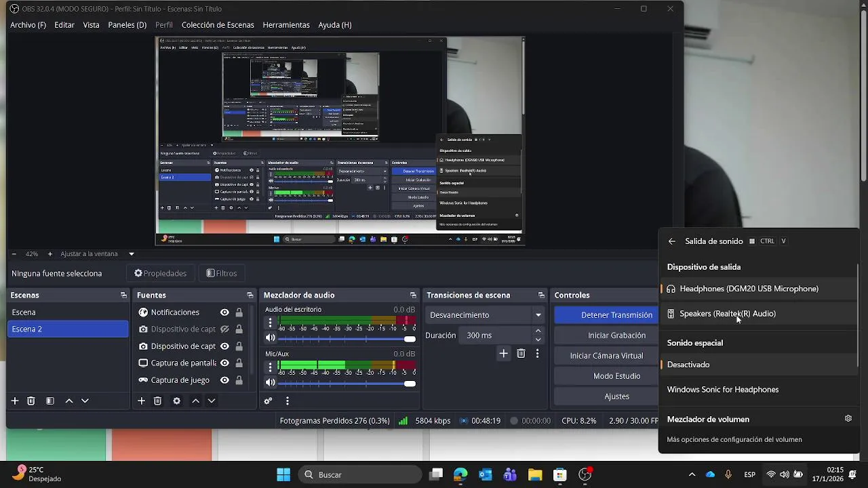Add a new source in Fuentes panel
868x488 pixels.
click(141, 401)
